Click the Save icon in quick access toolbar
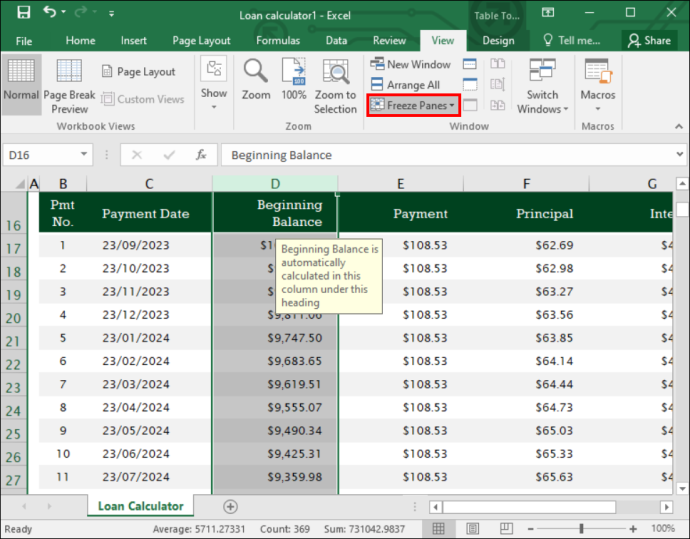Viewport: 690px width, 539px height. click(x=24, y=12)
